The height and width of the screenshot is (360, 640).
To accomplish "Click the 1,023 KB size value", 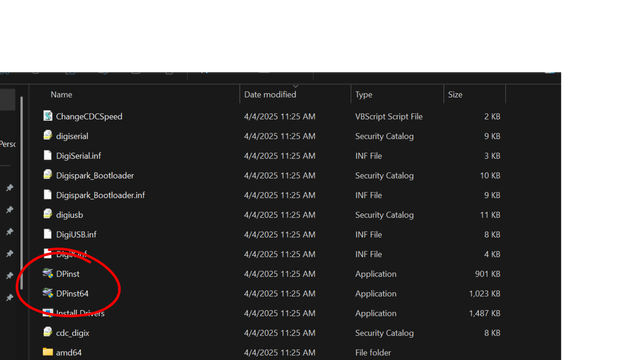I will click(x=484, y=293).
